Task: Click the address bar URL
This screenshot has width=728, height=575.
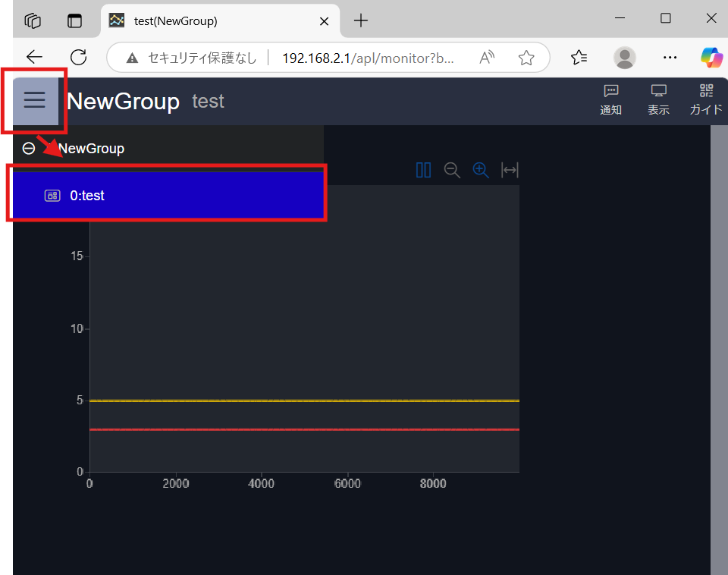Action: [368, 58]
